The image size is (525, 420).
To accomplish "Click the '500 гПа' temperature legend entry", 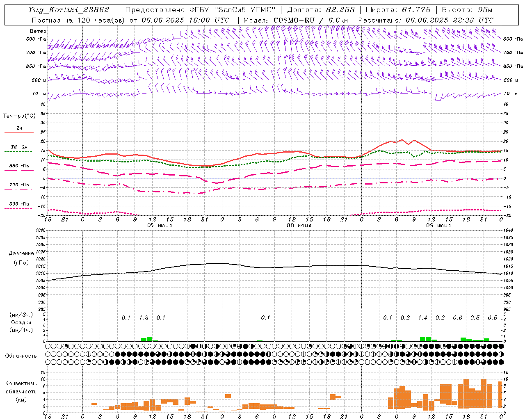I will (x=19, y=204).
